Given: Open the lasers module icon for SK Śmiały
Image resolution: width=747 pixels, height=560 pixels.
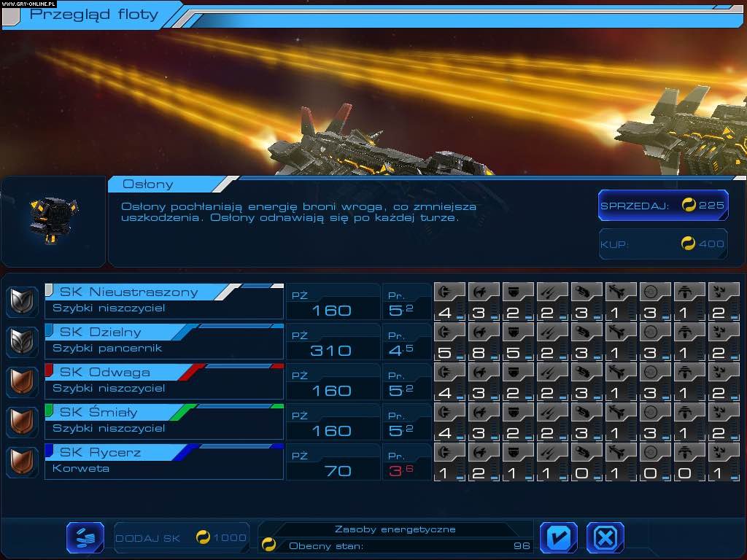Looking at the screenshot, I should click(552, 412).
